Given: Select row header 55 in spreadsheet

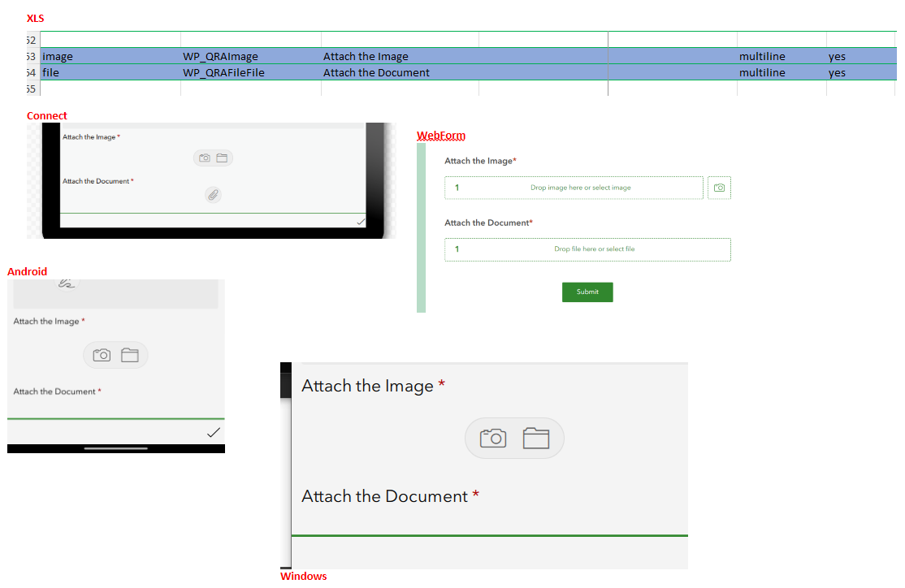Looking at the screenshot, I should pos(32,89).
